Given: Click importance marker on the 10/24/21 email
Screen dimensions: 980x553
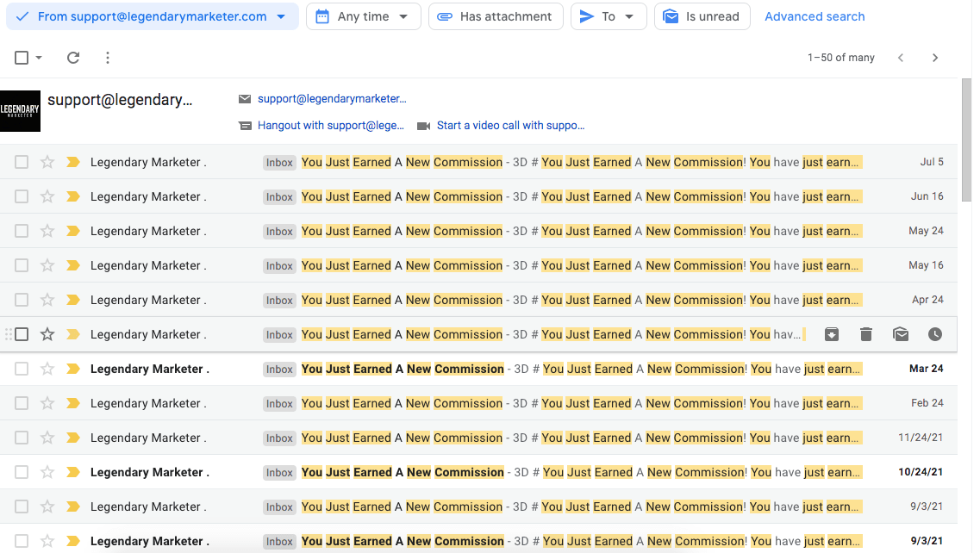Looking at the screenshot, I should point(73,472).
